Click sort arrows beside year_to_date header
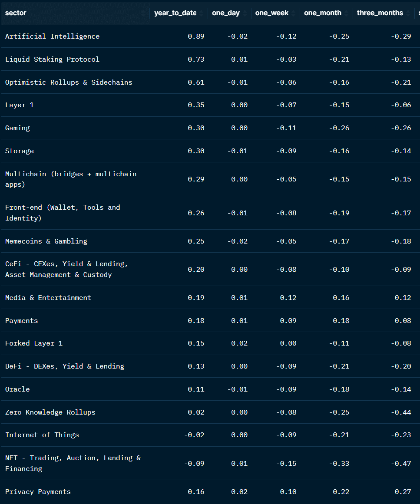Viewport: 420px width, 504px height. click(x=202, y=13)
